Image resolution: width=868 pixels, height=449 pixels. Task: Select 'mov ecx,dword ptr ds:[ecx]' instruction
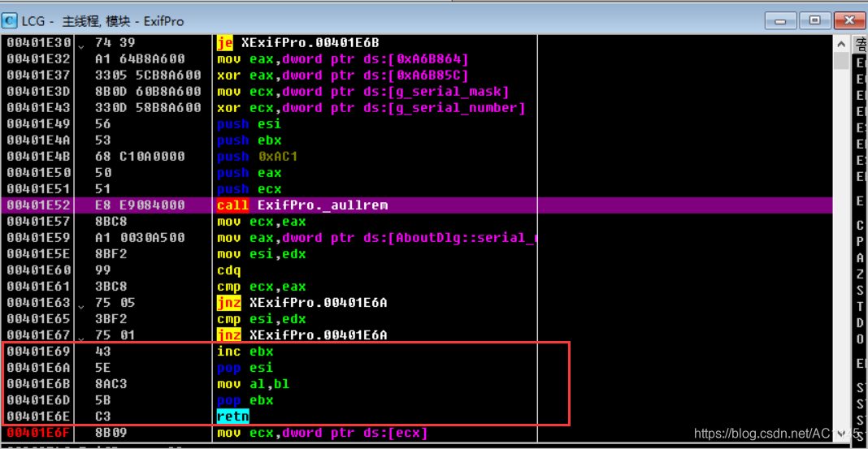point(322,433)
